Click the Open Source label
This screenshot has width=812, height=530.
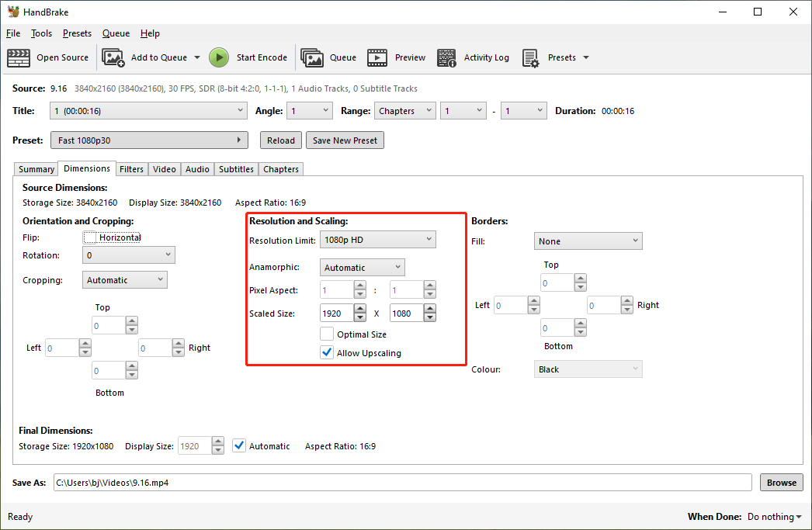click(63, 57)
